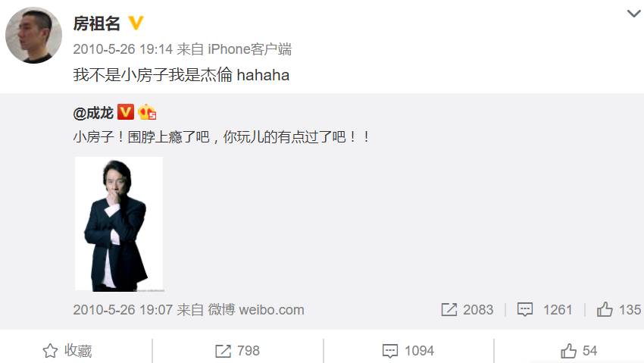Like the original post with 135 likes
Image resolution: width=644 pixels, height=363 pixels.
pos(619,310)
